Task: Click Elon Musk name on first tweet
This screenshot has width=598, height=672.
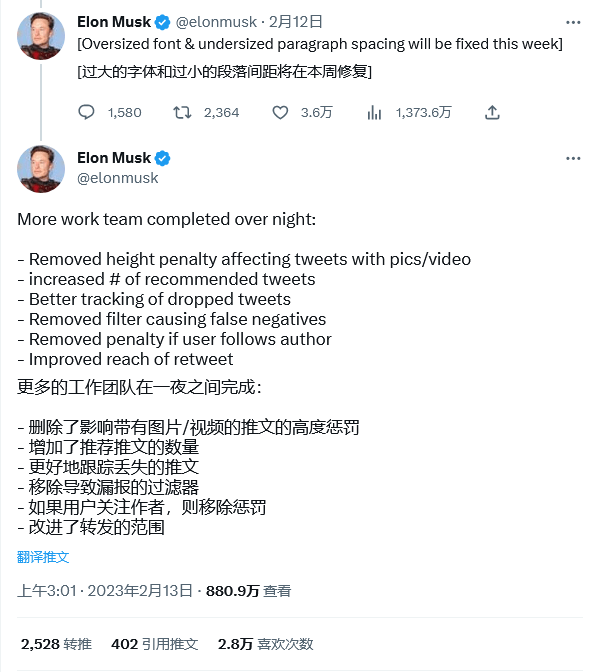Action: 114,22
